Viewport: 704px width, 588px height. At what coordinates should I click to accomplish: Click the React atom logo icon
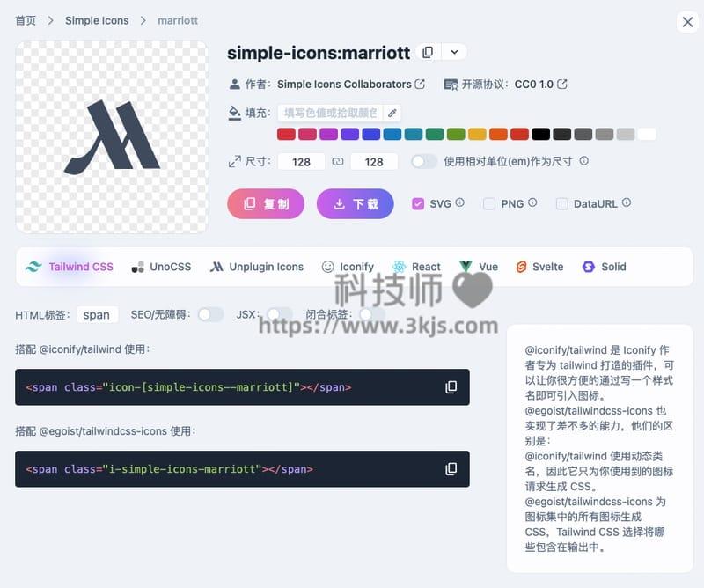400,267
